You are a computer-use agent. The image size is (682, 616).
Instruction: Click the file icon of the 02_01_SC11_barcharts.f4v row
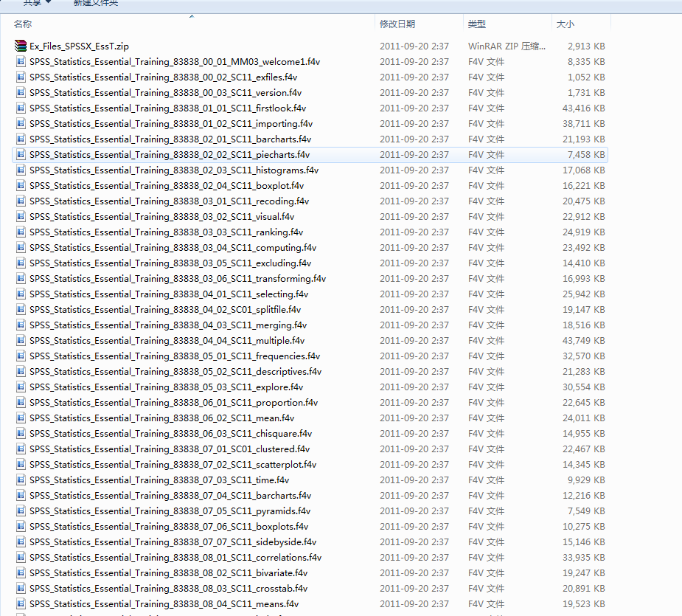click(21, 139)
